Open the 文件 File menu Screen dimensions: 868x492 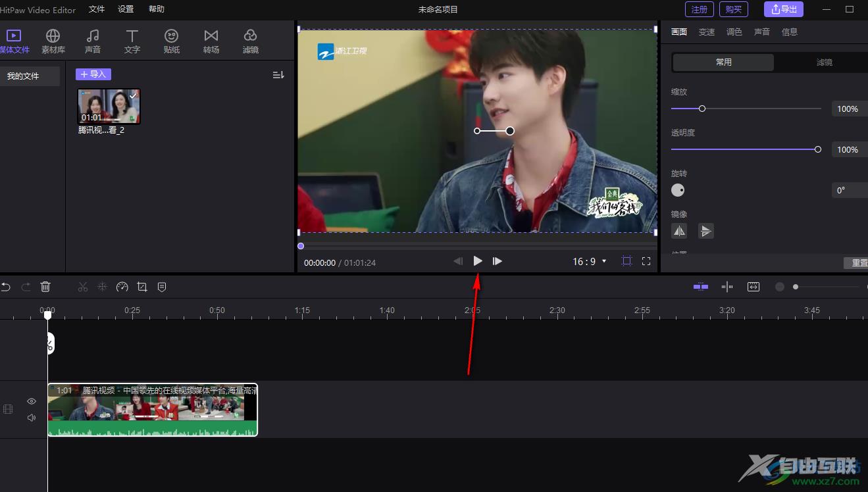coord(97,9)
